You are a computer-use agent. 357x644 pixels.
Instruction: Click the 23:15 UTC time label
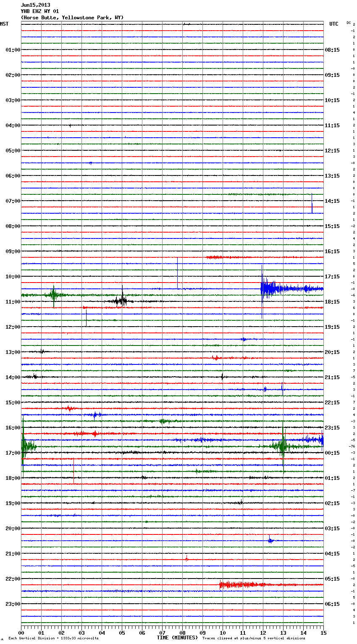[332, 428]
